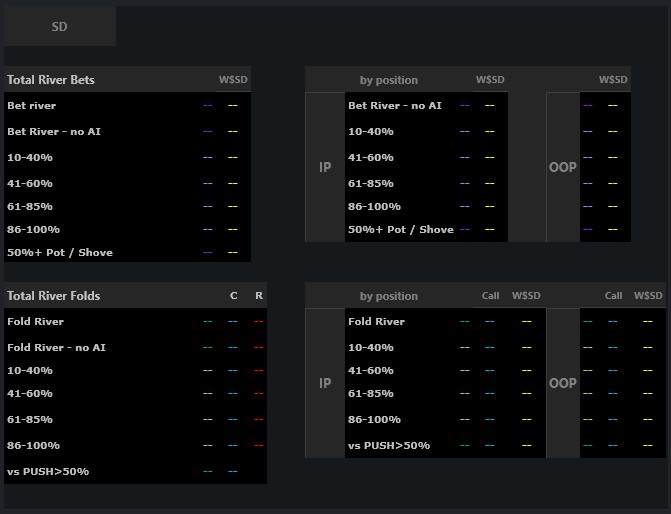This screenshot has height=514, width=671.
Task: Click Fold River label in the by position table
Action: pyautogui.click(x=376, y=322)
